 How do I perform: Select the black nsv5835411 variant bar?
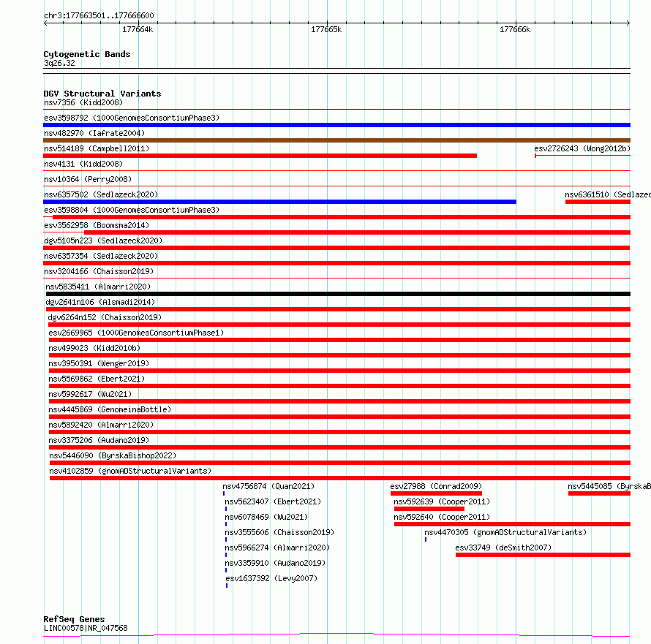coord(338,294)
